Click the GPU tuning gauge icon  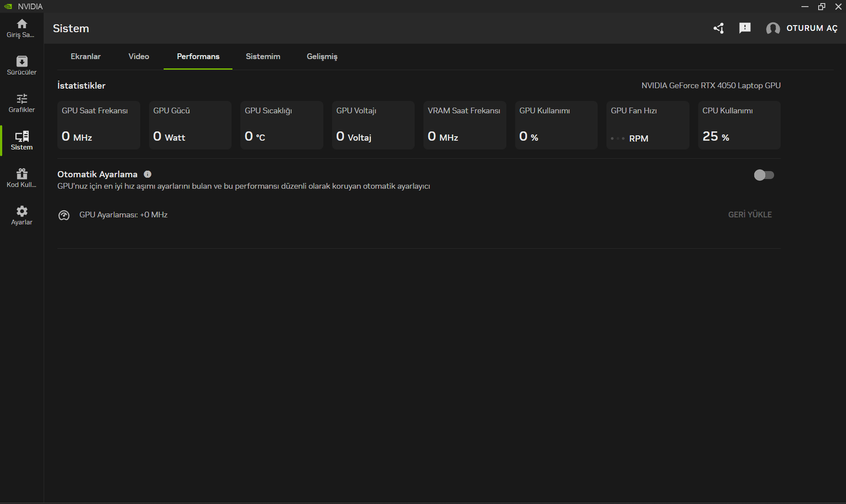pyautogui.click(x=64, y=215)
